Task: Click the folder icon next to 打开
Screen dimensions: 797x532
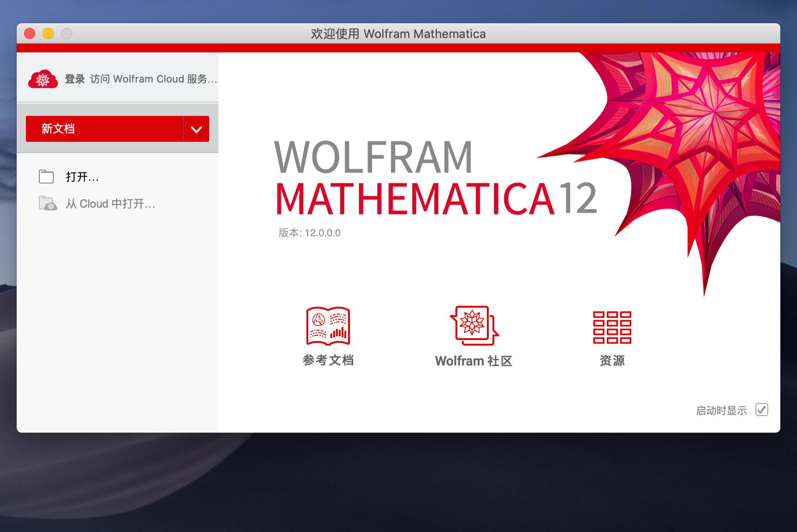Action: tap(46, 176)
